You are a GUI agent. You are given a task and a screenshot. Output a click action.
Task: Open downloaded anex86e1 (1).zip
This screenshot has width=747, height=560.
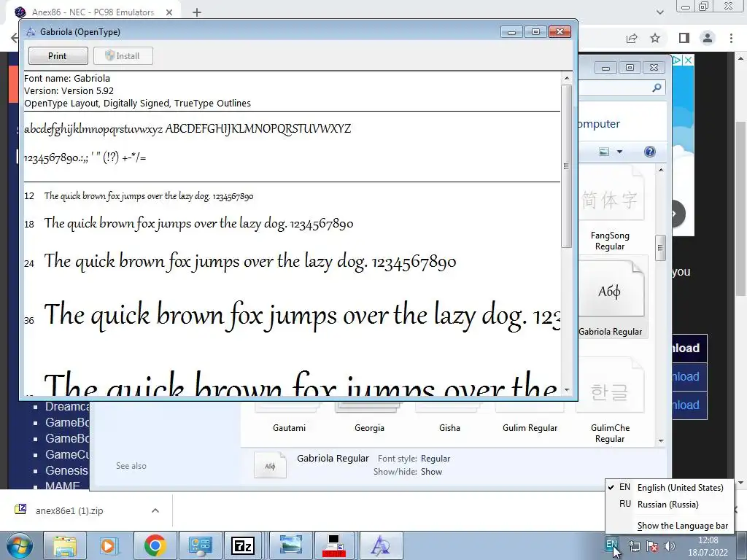(69, 510)
